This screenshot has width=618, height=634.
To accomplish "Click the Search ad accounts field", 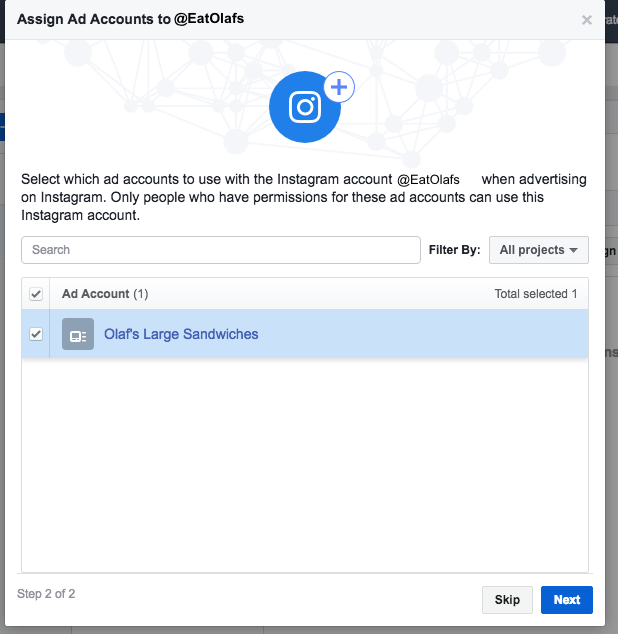I will pyautogui.click(x=221, y=250).
